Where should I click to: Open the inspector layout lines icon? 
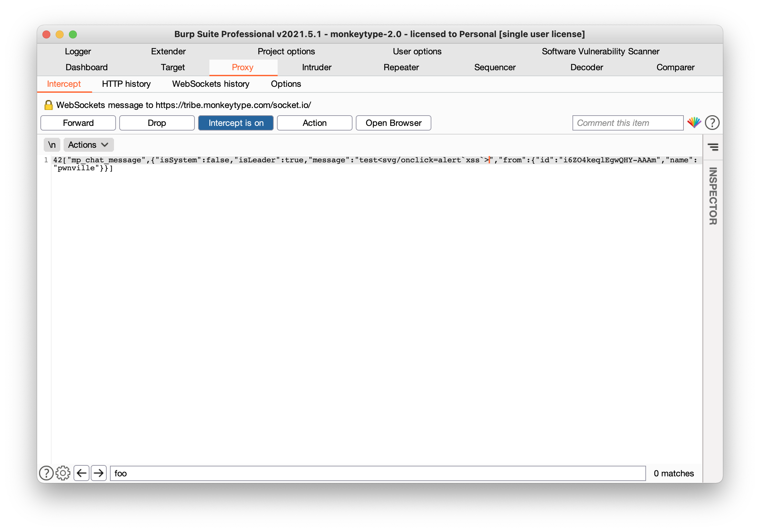click(713, 147)
